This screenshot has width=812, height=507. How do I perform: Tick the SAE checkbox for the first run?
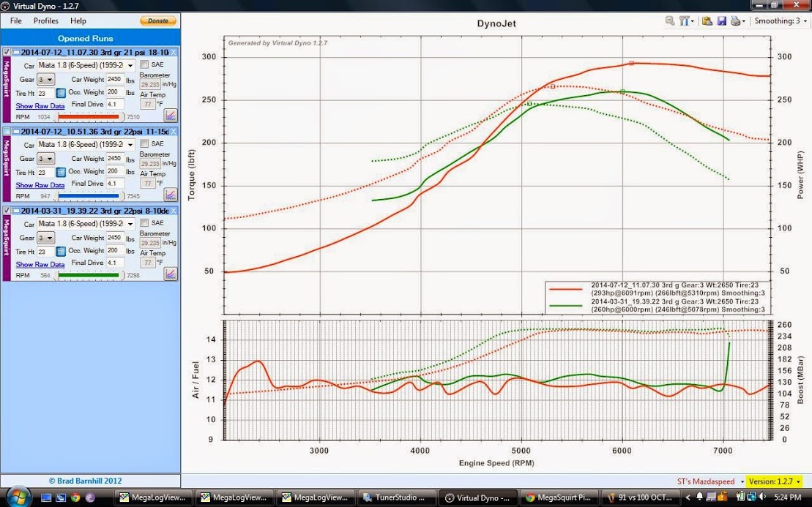click(x=144, y=65)
